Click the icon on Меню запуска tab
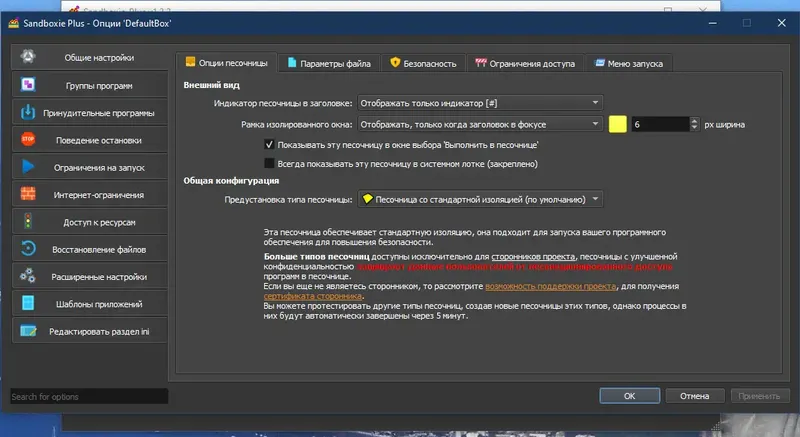Image resolution: width=800 pixels, height=437 pixels. (599, 63)
